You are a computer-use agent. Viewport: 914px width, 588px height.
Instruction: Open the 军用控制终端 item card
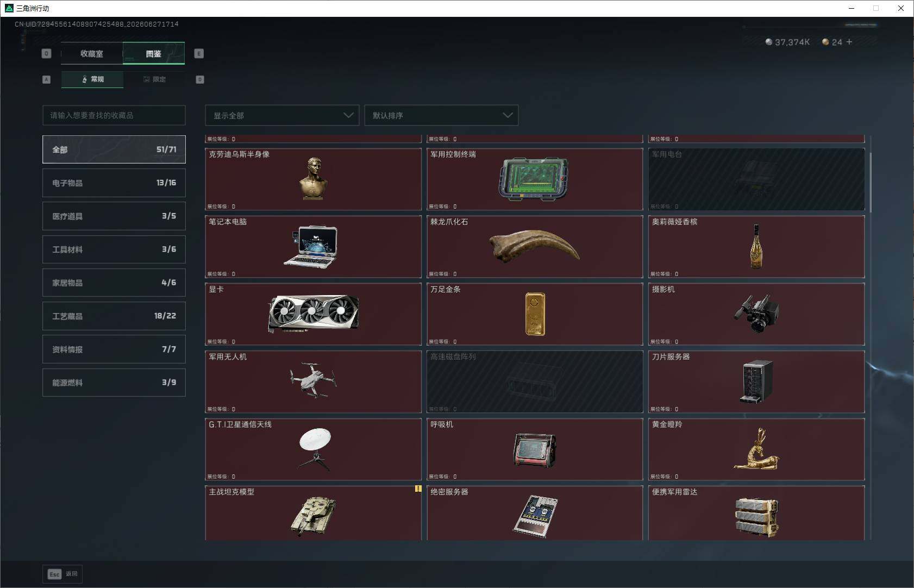[535, 179]
